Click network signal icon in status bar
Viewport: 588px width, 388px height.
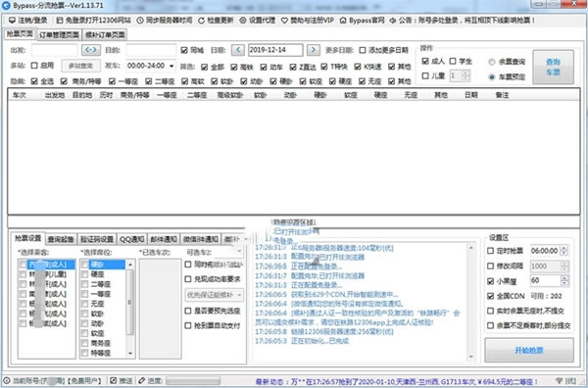pos(560,380)
